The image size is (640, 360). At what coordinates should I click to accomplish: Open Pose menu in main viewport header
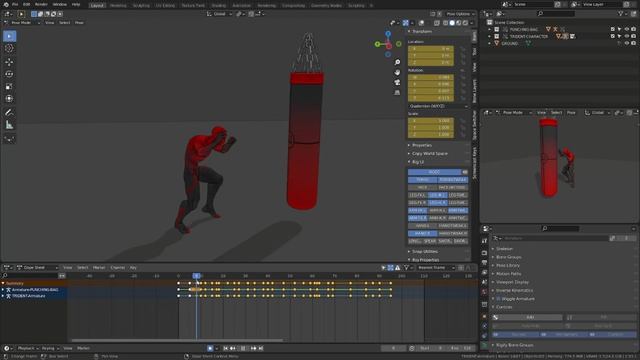[79, 23]
